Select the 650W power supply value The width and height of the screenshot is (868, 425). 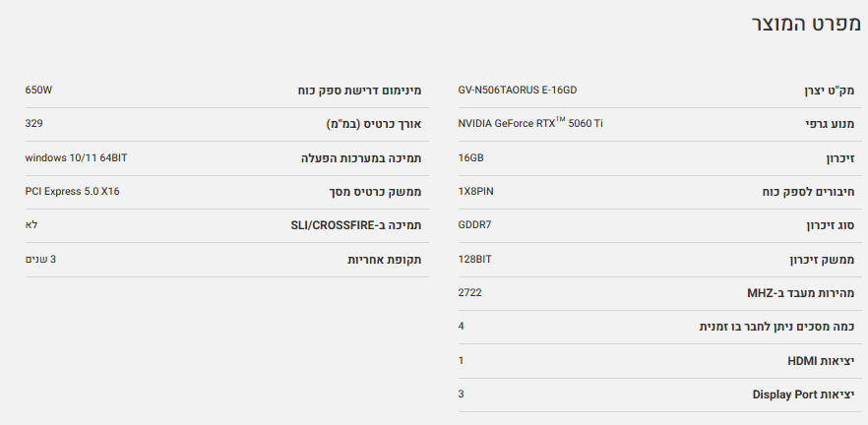point(38,91)
